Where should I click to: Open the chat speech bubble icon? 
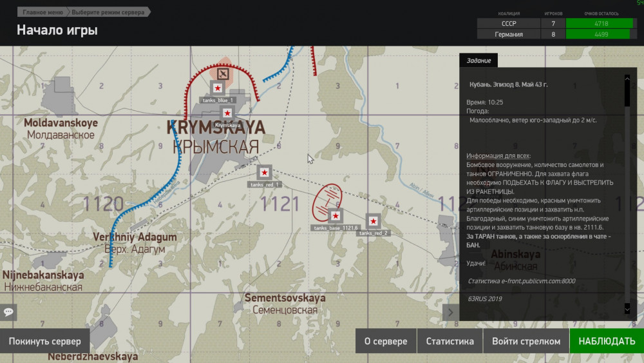tap(8, 312)
